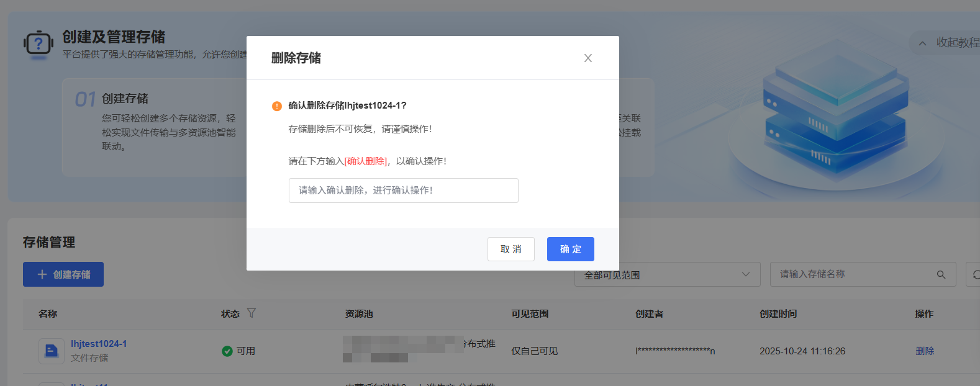Close the 删除存储 dialog with the X
980x386 pixels.
click(588, 58)
